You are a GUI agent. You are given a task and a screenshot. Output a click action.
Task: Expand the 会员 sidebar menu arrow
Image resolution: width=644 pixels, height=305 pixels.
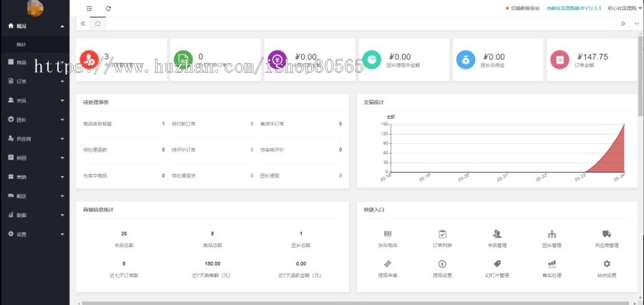62,100
